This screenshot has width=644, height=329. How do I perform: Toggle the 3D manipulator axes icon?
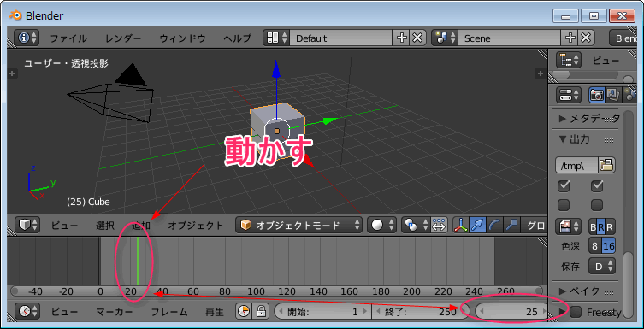(462, 225)
